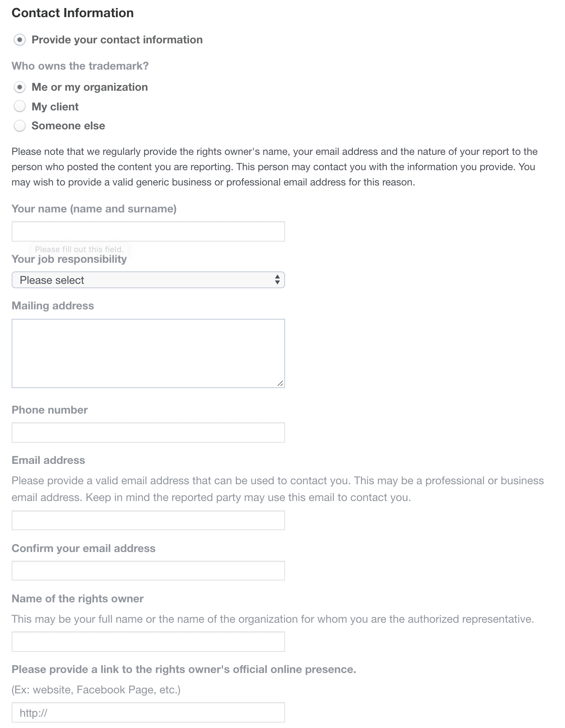
Task: Click the 'Who owns the trademark?' label
Action: (80, 66)
